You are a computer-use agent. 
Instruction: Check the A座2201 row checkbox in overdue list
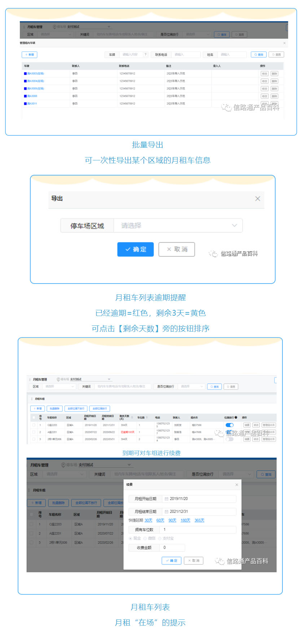click(34, 432)
